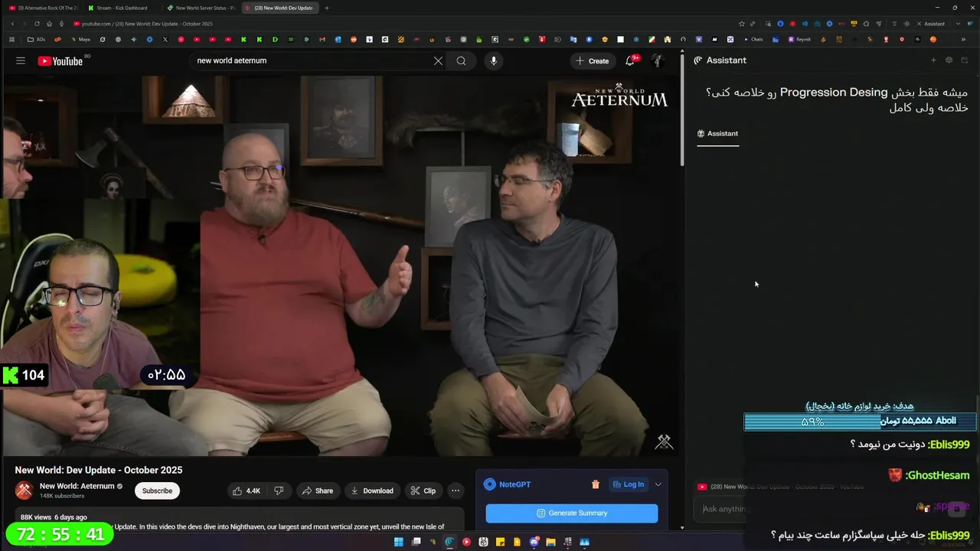This screenshot has height=551, width=980.
Task: Go back in browser history
Action: point(12,24)
